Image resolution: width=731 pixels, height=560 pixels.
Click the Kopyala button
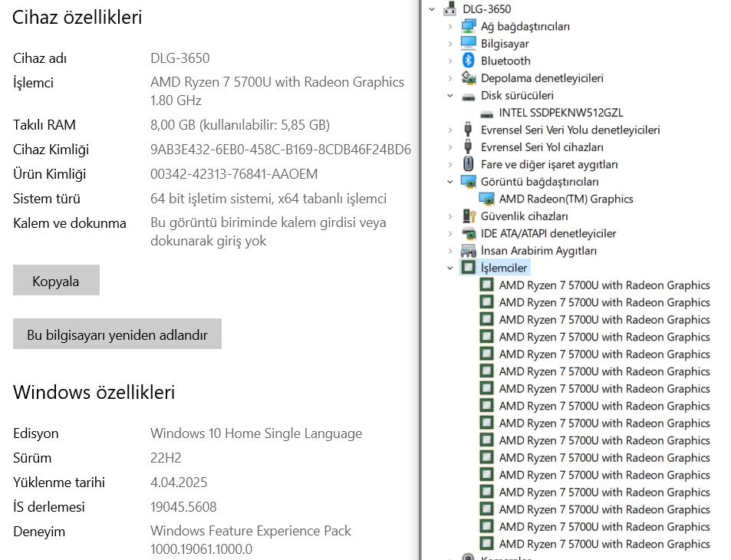click(x=56, y=280)
